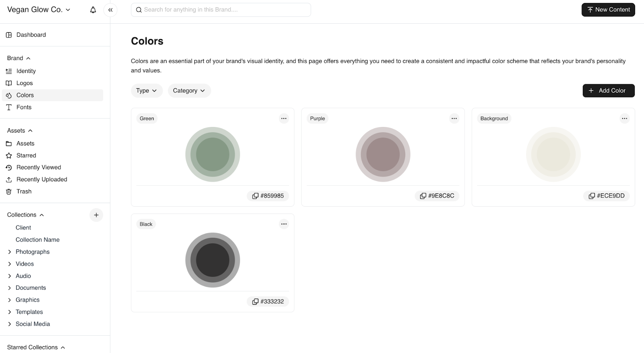Select the Black color swatch circle

(x=213, y=260)
